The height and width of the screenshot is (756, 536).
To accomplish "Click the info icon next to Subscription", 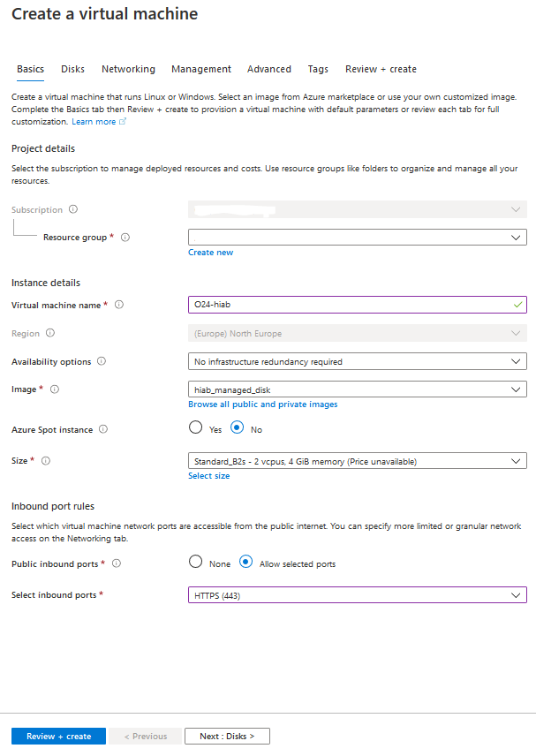I will tap(74, 209).
